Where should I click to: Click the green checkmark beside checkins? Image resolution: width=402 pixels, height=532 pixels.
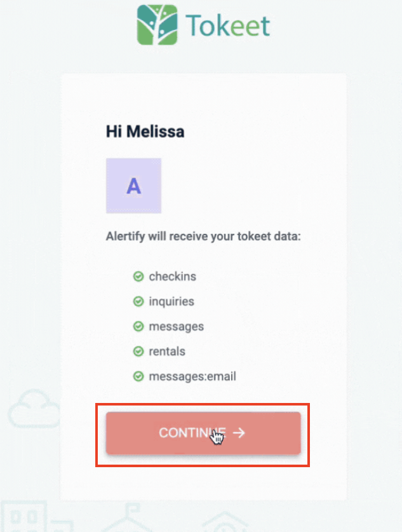tap(138, 276)
